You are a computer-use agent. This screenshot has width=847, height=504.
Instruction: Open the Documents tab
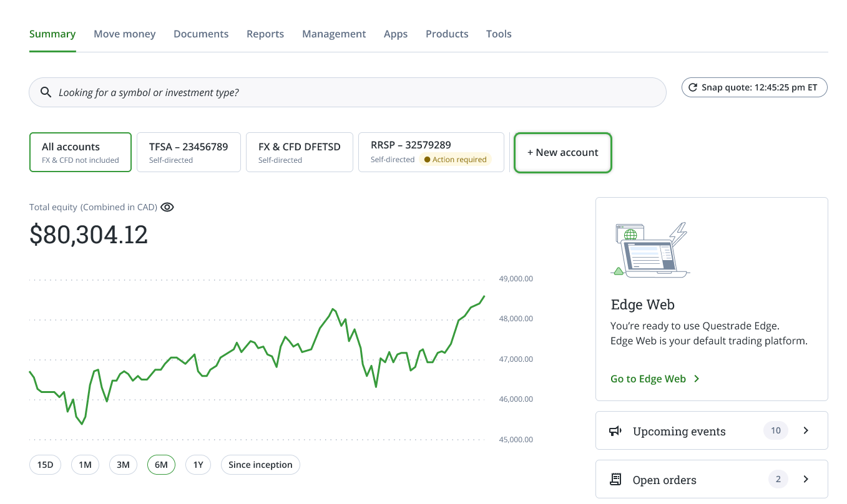pos(201,34)
